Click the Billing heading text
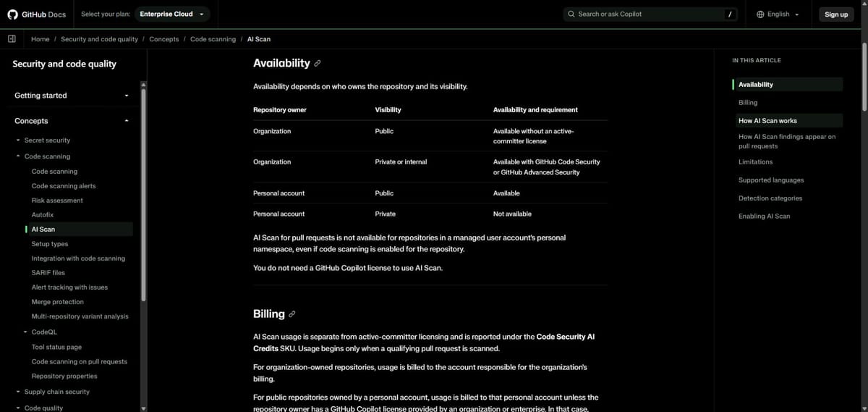Screen dimensions: 868x412 269,314
